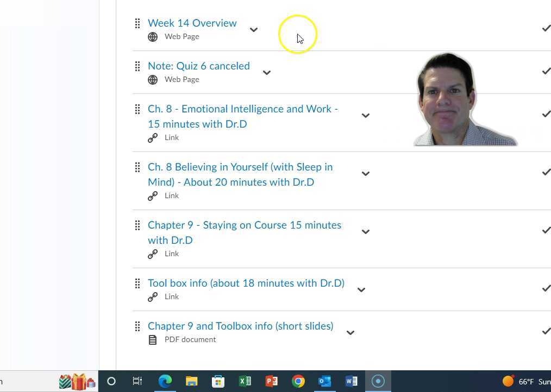
Task: Click the screen recorder icon in the taskbar
Action: 378,381
